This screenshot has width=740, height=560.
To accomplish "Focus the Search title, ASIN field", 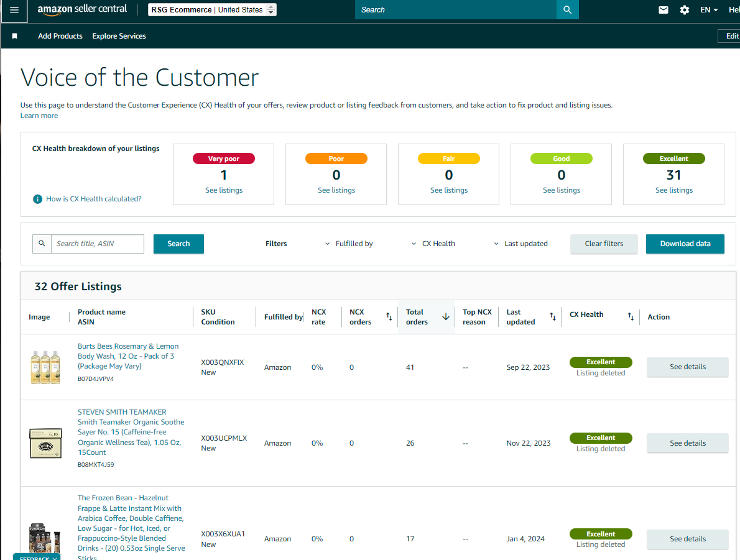I will tap(98, 244).
